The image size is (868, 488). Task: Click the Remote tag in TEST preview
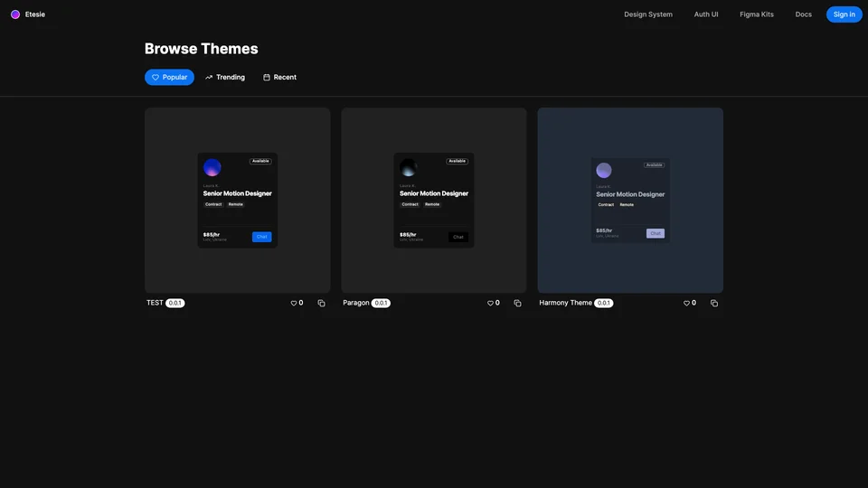pyautogui.click(x=236, y=204)
